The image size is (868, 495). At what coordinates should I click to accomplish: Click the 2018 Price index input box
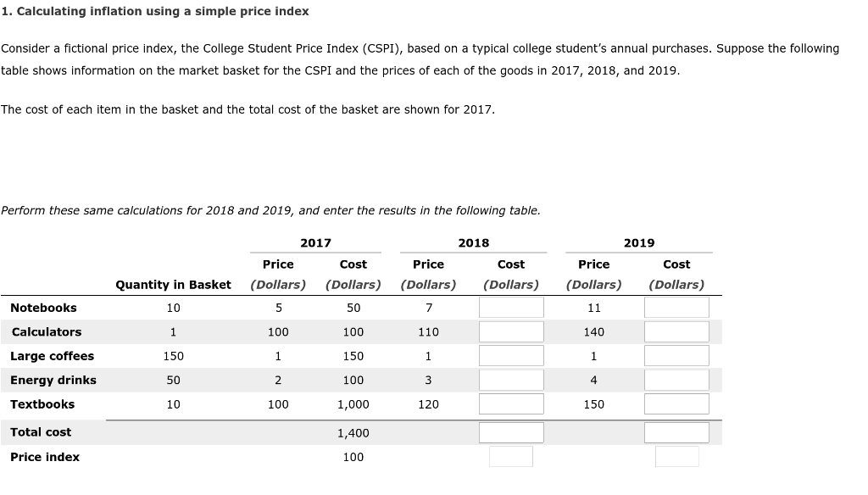(511, 457)
